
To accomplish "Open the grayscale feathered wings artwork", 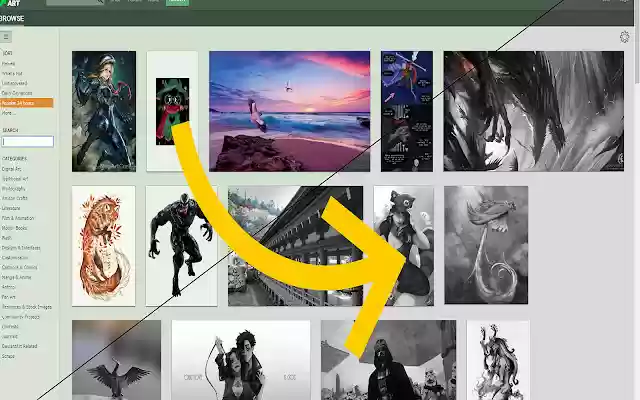I will (x=534, y=111).
